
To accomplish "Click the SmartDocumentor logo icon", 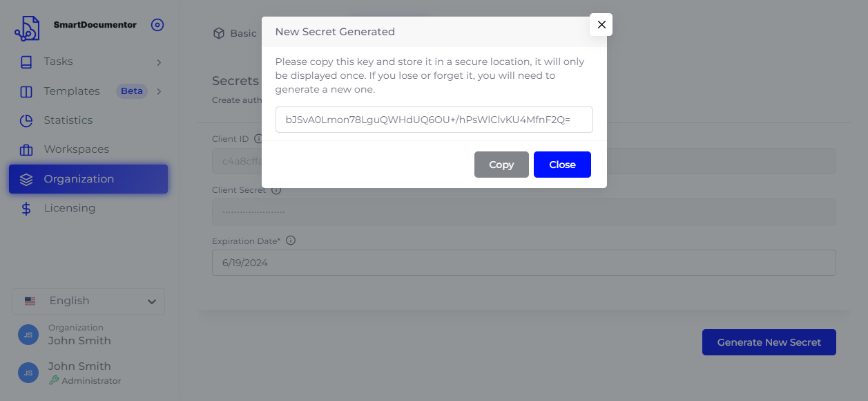I will tap(27, 28).
